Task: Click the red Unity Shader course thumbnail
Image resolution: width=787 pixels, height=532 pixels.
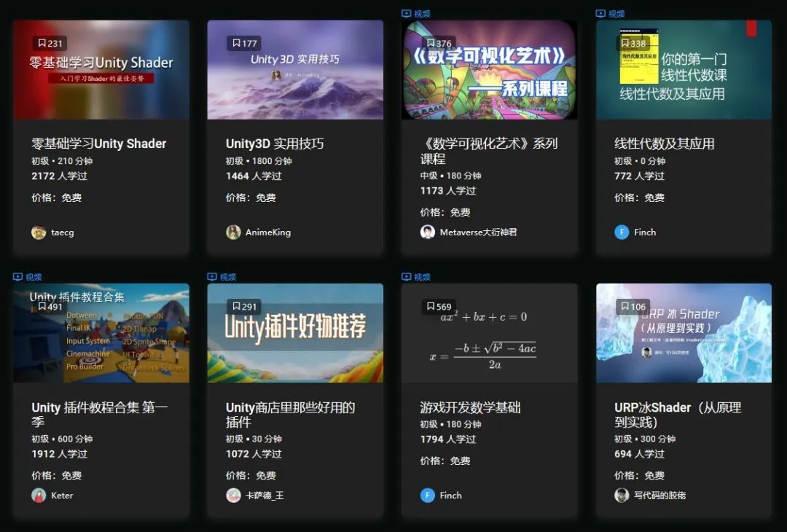Action: pos(101,70)
